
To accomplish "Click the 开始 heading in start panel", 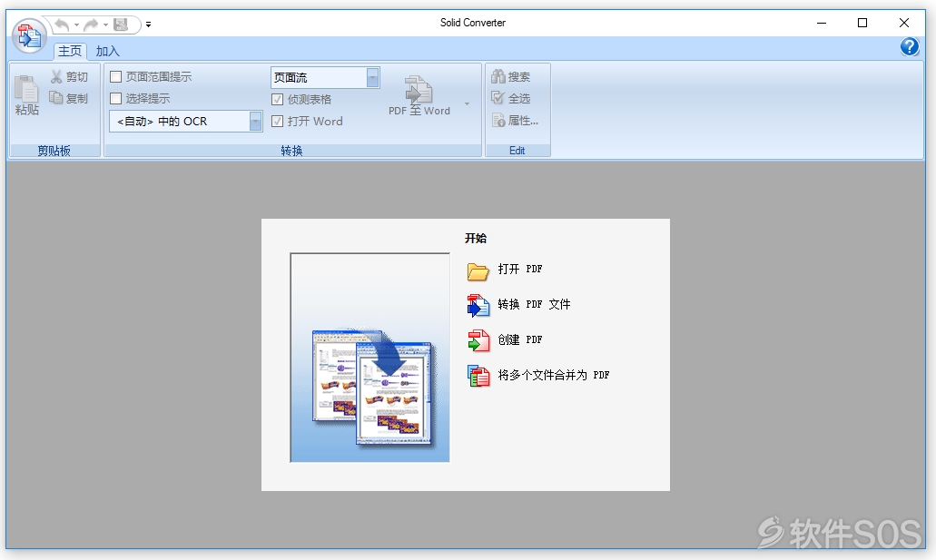I will click(476, 238).
